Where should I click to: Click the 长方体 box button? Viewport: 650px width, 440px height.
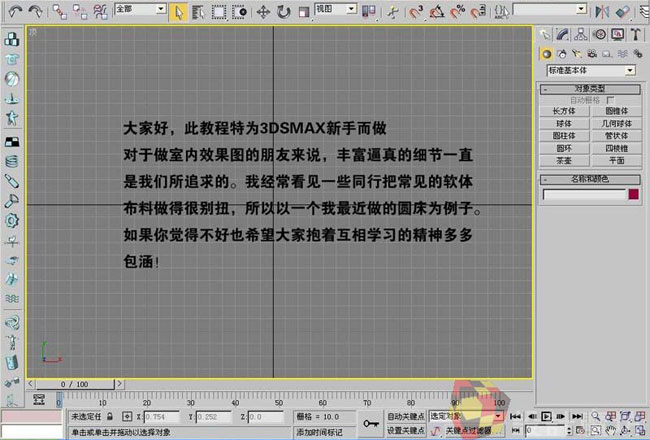tap(564, 111)
